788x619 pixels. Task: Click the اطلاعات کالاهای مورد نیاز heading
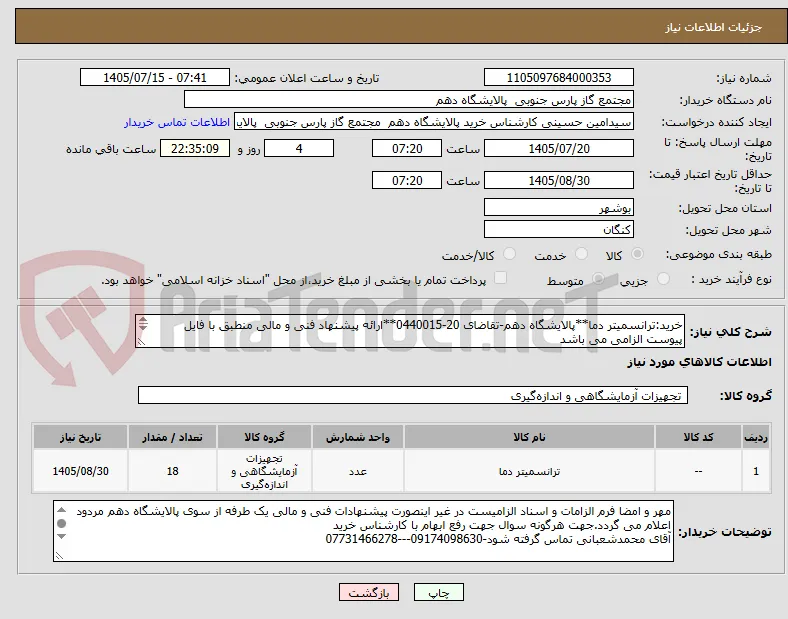coord(699,362)
